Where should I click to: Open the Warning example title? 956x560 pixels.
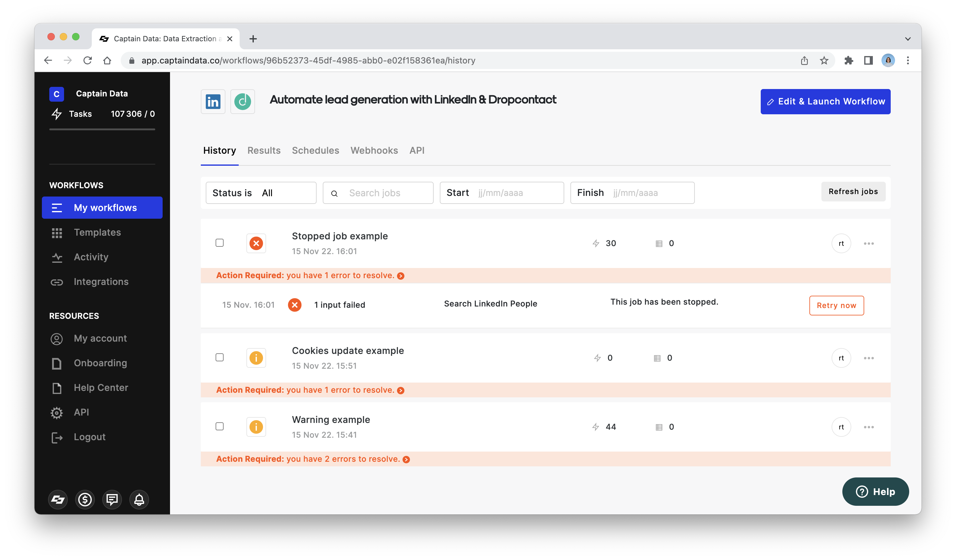331,420
